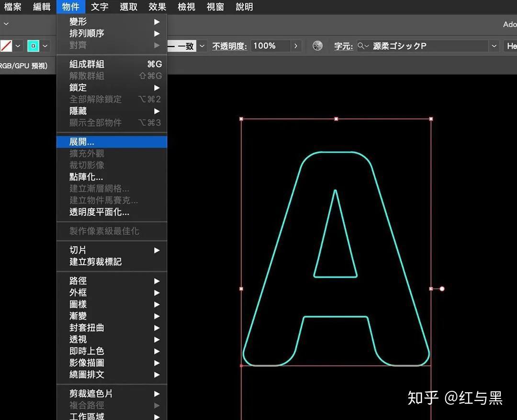Click the round widget handle right of selection
The width and height of the screenshot is (517, 420).
(x=442, y=289)
